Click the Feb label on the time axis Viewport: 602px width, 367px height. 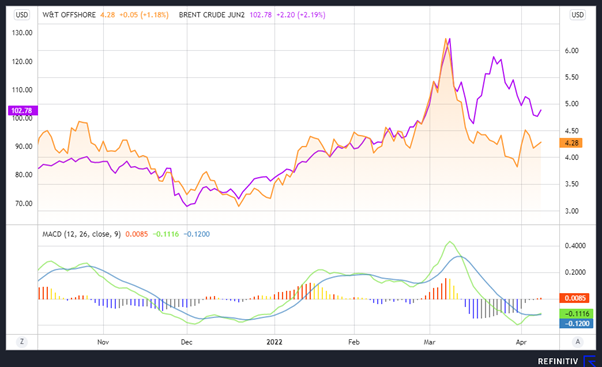point(354,342)
